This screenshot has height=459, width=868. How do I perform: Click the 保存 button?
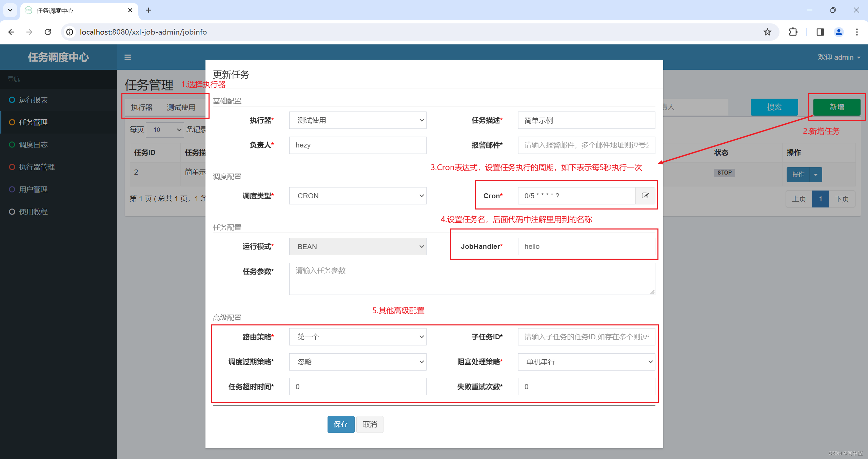coord(341,424)
